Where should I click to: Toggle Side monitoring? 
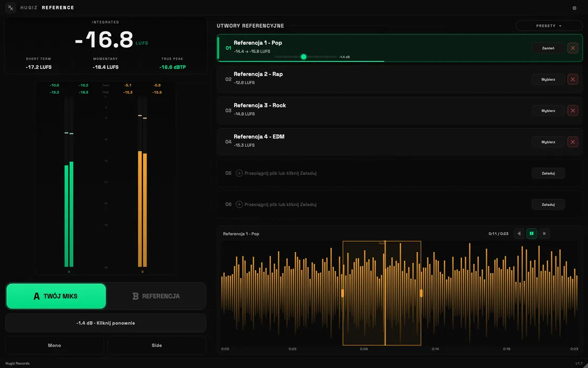157,345
